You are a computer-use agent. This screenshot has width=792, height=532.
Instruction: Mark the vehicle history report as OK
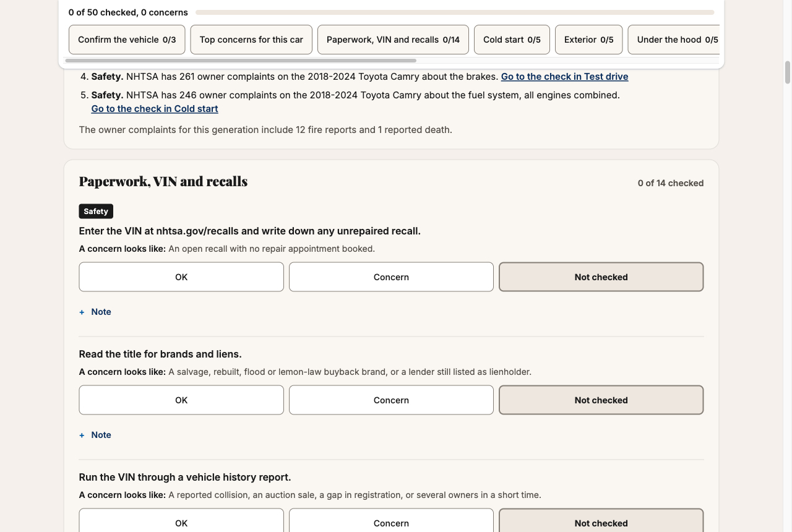click(x=181, y=521)
